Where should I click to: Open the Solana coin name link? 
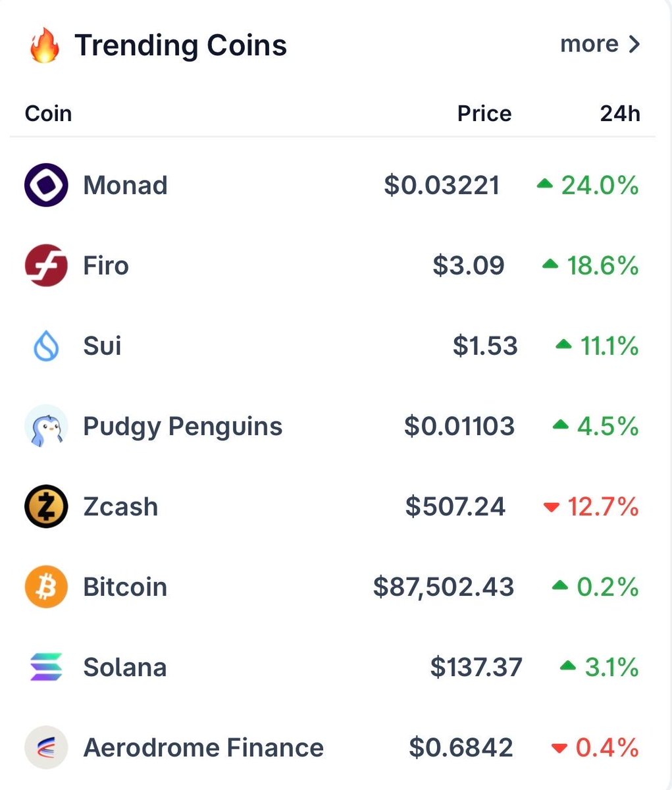tap(124, 668)
